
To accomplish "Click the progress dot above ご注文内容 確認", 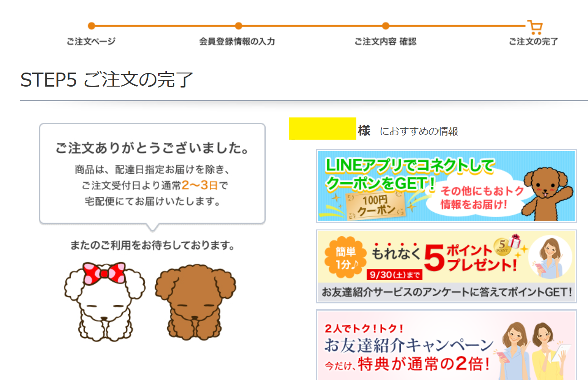I will (385, 26).
